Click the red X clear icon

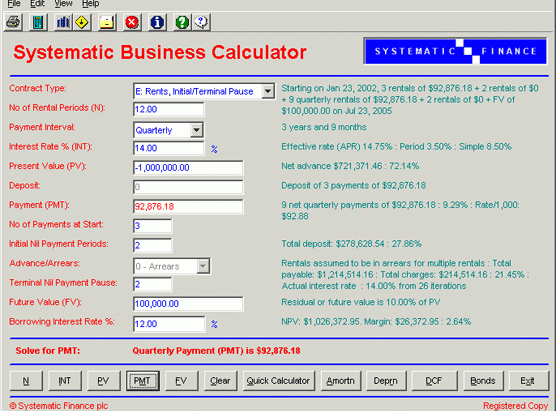(132, 22)
